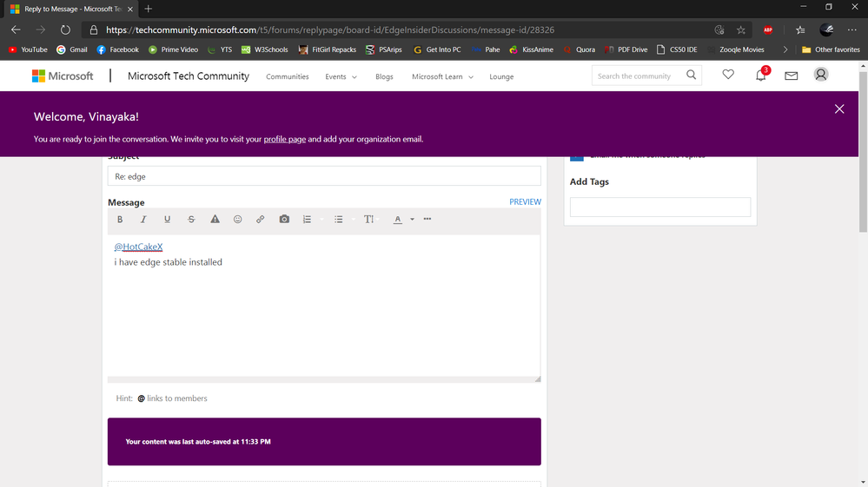This screenshot has width=868, height=487.
Task: Open the KissAnime bookmark
Action: coord(532,49)
